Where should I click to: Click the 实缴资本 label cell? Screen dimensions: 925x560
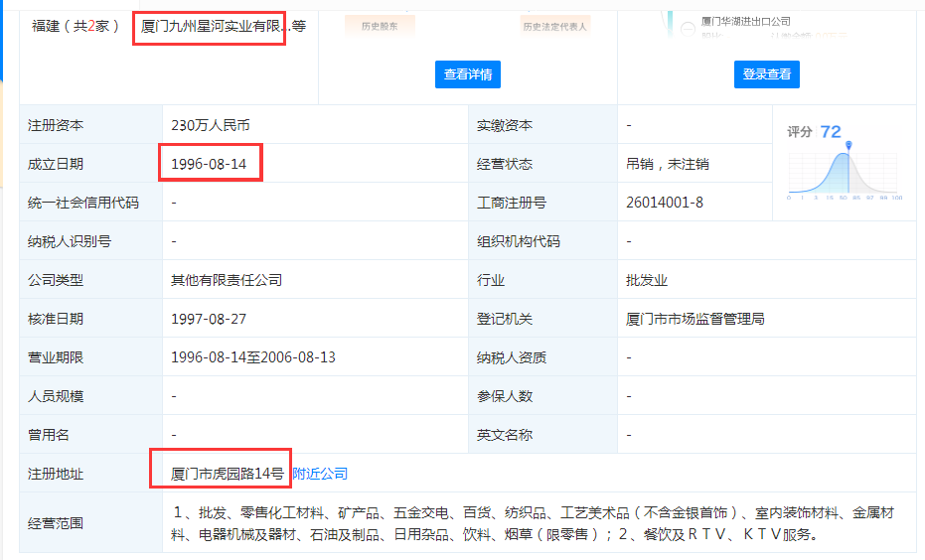(x=542, y=125)
